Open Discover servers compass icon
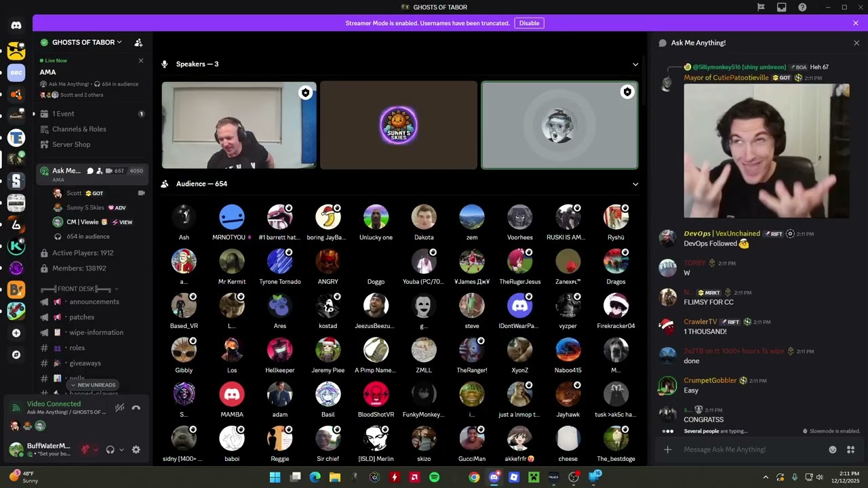 (x=16, y=354)
